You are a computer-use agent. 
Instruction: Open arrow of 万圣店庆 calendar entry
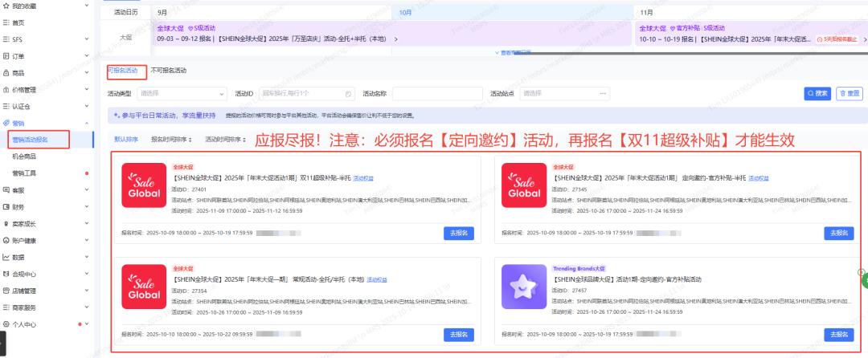click(x=395, y=39)
